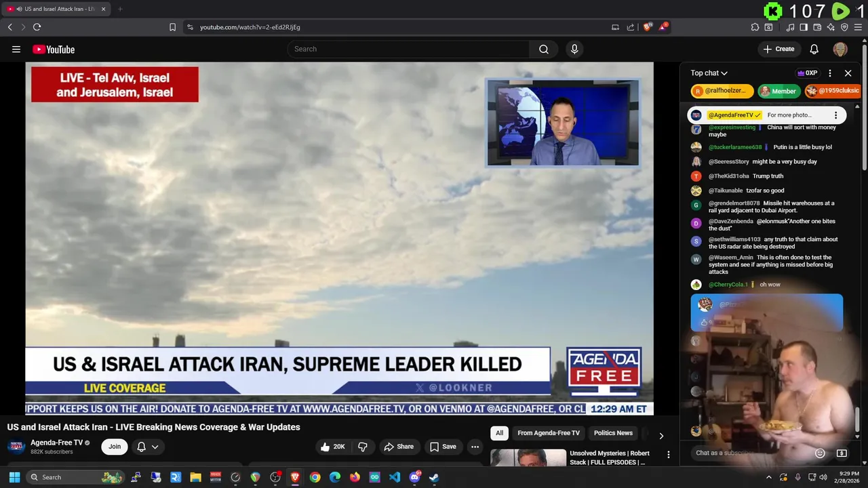
Task: Open the Unsolved Mysteries video thumbnail
Action: [528, 457]
